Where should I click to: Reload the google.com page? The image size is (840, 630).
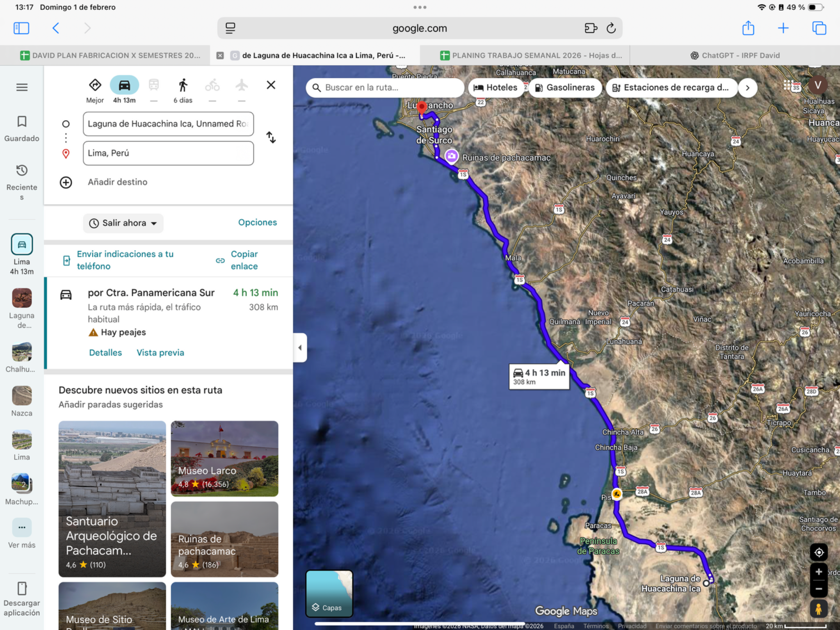tap(611, 28)
